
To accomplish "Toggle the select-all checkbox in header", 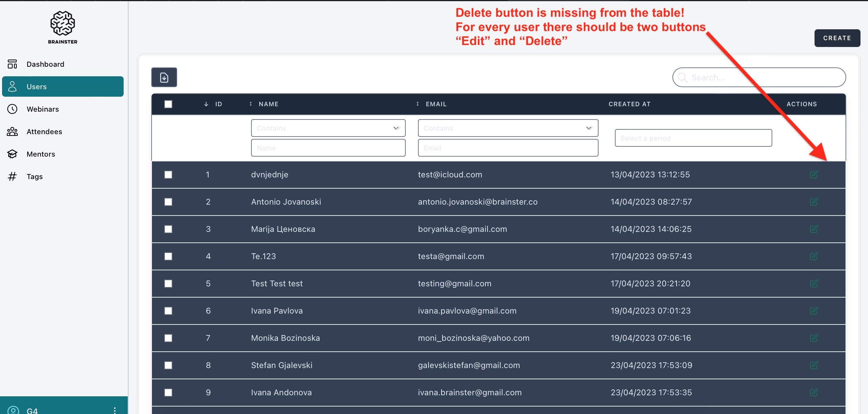I will click(168, 104).
